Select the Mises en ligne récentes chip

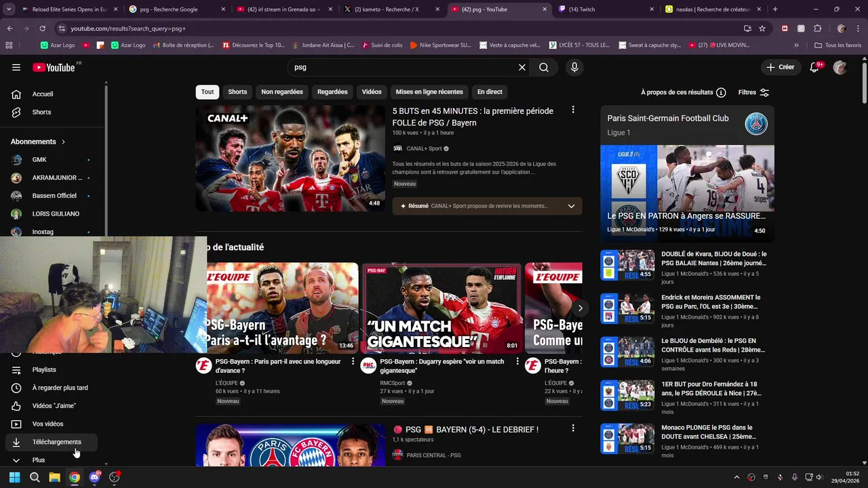click(429, 92)
